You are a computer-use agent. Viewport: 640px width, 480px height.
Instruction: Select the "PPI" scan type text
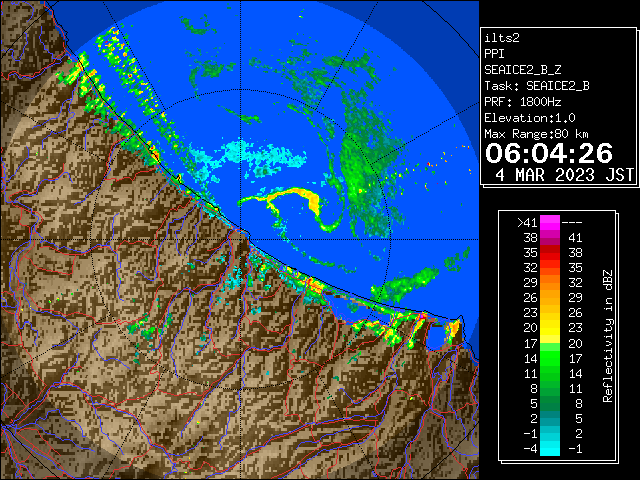click(494, 54)
